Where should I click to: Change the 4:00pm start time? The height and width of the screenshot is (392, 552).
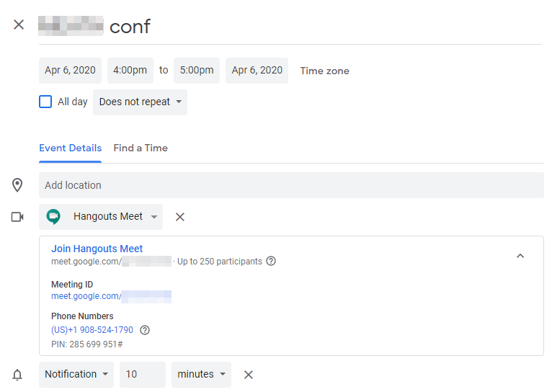point(130,71)
